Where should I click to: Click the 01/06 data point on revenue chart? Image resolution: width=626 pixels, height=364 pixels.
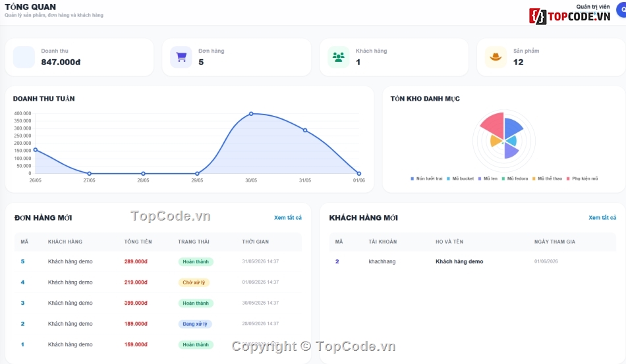(x=359, y=174)
